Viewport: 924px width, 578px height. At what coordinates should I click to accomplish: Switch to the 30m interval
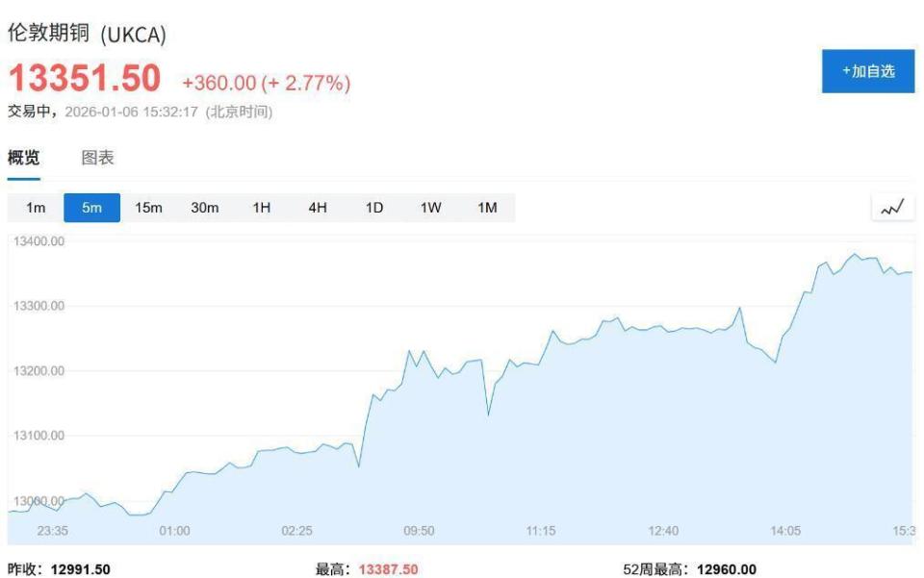(x=204, y=207)
